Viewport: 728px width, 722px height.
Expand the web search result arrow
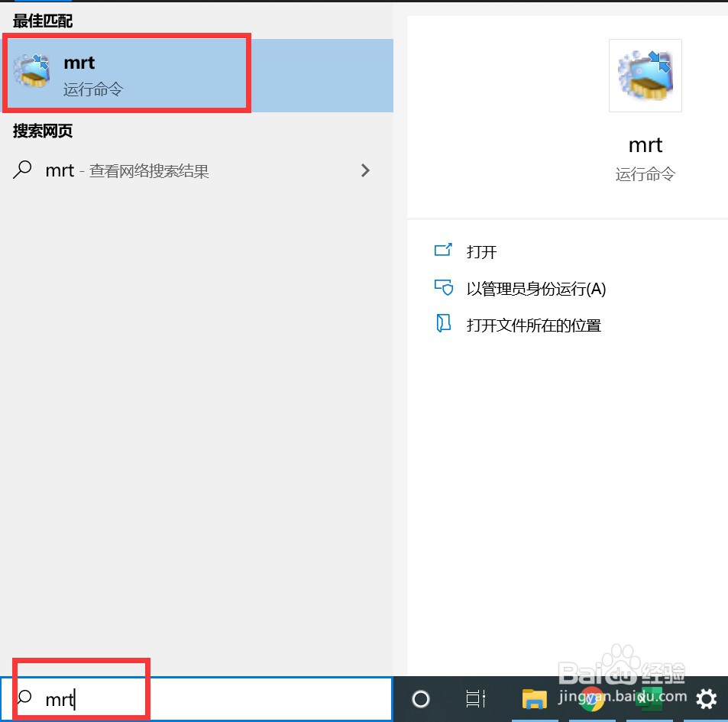click(365, 170)
